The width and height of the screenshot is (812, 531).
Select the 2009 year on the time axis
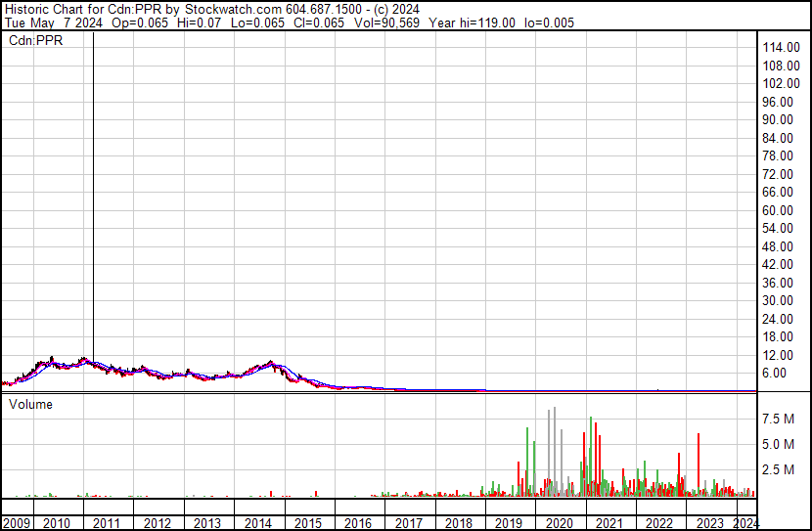[x=17, y=523]
